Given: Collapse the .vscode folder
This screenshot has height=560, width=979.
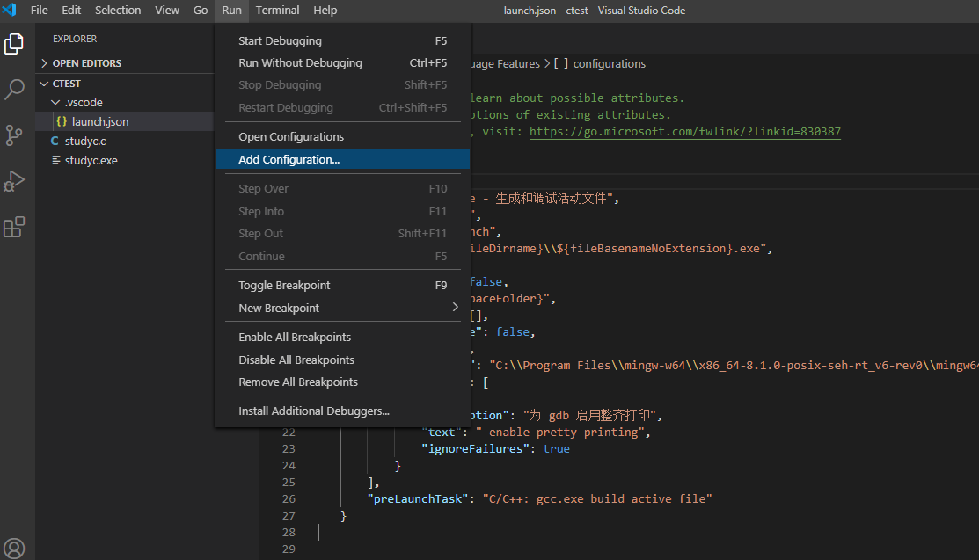Looking at the screenshot, I should pos(55,102).
